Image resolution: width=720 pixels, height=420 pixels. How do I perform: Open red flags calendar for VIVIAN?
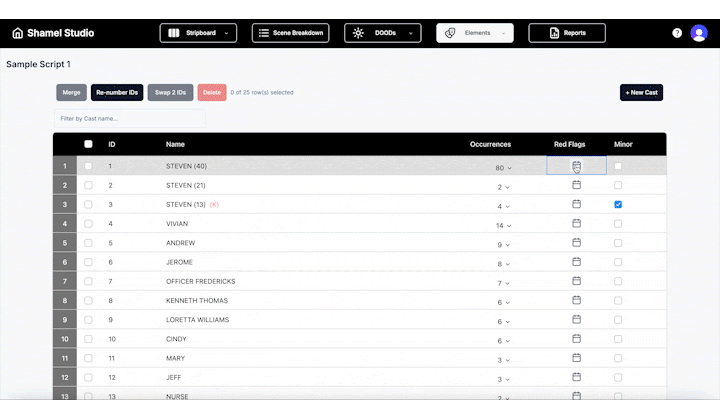(576, 223)
